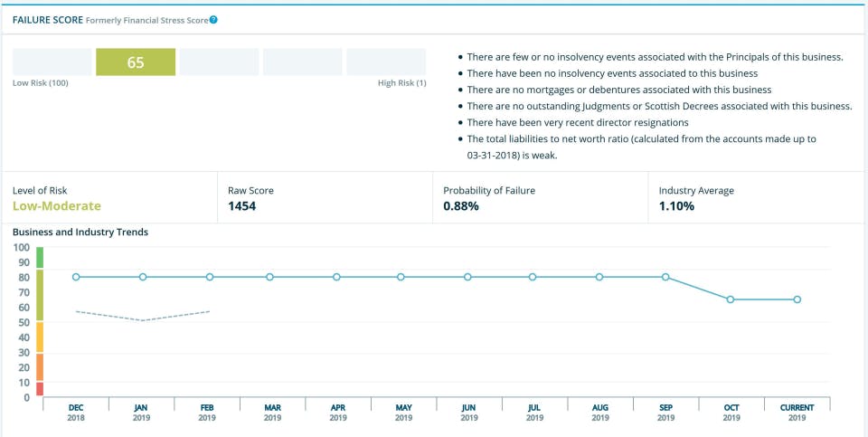Image resolution: width=868 pixels, height=437 pixels.
Task: Click the orange 10-30 risk band
Action: (40, 366)
